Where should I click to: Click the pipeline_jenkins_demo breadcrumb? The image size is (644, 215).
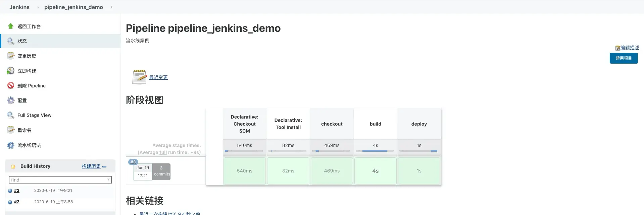pyautogui.click(x=73, y=7)
